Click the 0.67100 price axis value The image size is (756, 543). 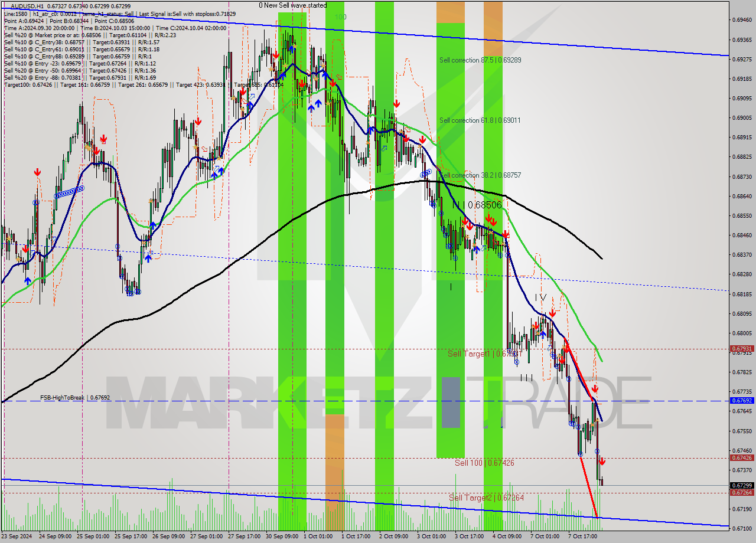[742, 528]
